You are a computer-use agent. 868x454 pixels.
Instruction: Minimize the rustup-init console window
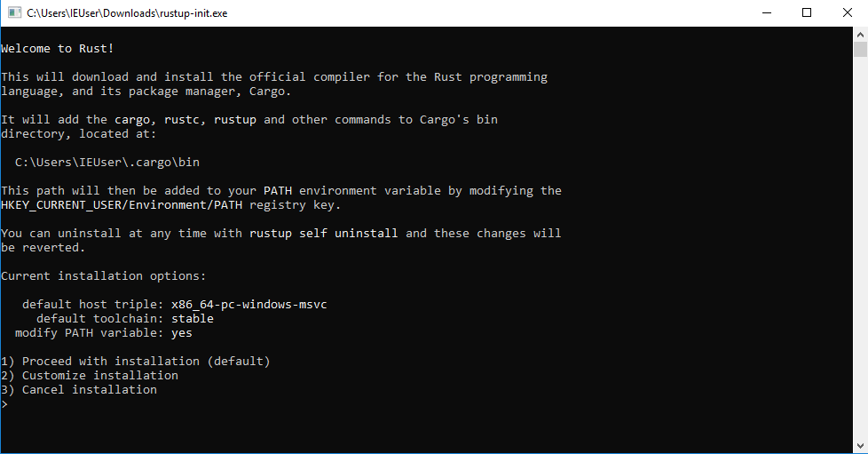(767, 12)
